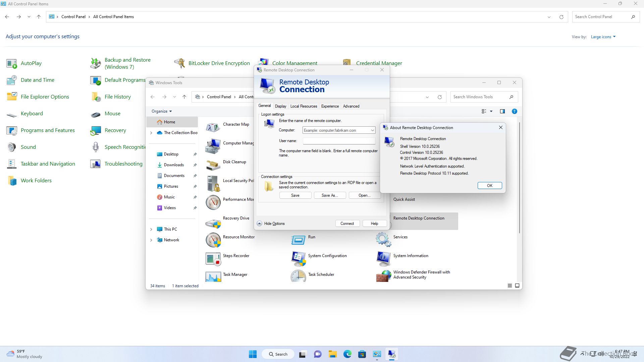The image size is (644, 362).
Task: Refresh the Control Panel window
Action: (561, 17)
